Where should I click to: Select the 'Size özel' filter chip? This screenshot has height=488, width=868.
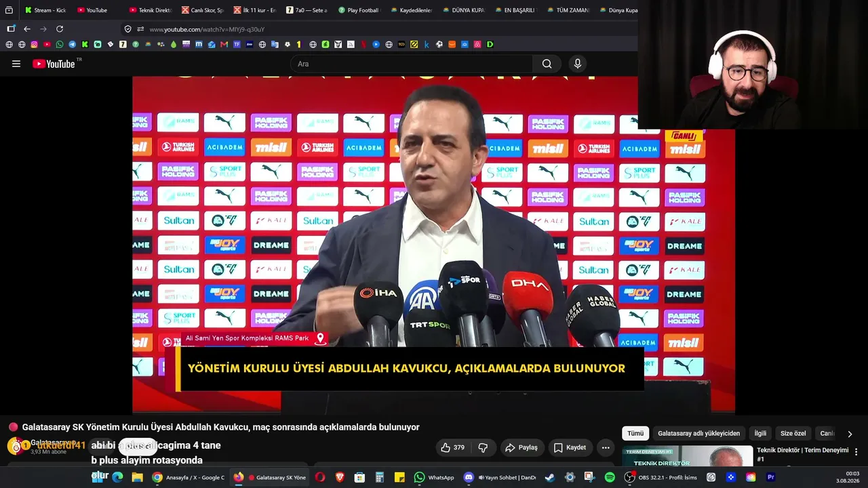(x=793, y=433)
